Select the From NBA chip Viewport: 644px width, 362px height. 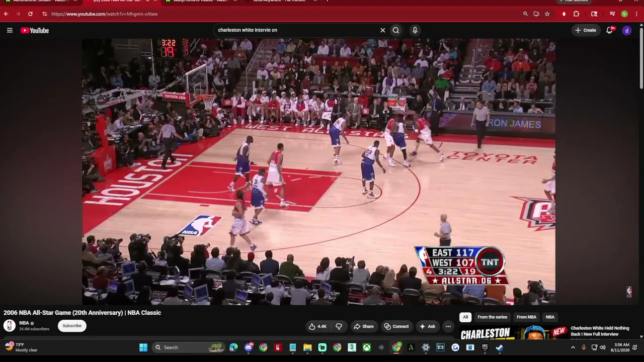coord(526,317)
